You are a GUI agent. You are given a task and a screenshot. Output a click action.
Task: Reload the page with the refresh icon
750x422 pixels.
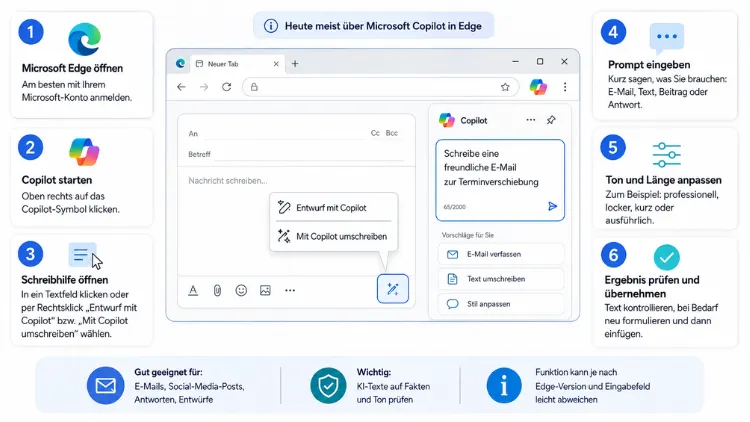coord(227,87)
